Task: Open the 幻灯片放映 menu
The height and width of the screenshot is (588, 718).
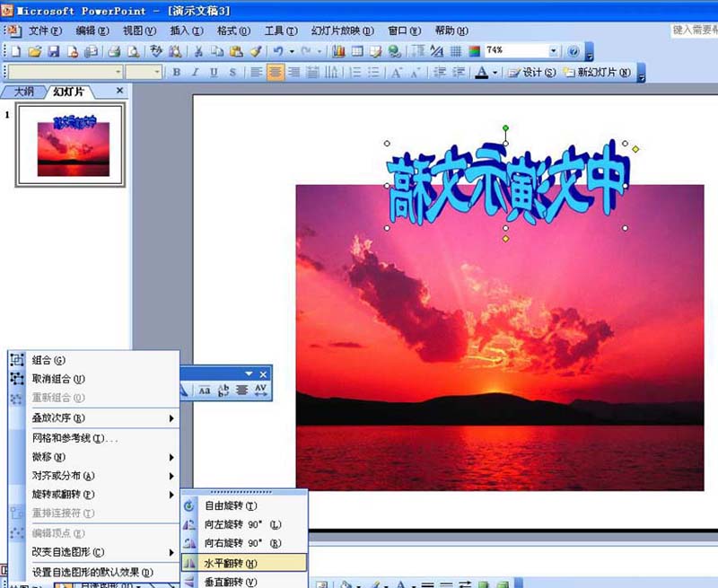Action: pos(343,31)
